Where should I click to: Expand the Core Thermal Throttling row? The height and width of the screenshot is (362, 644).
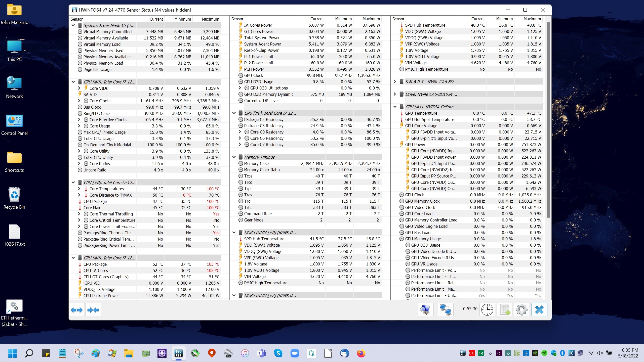[79, 214]
